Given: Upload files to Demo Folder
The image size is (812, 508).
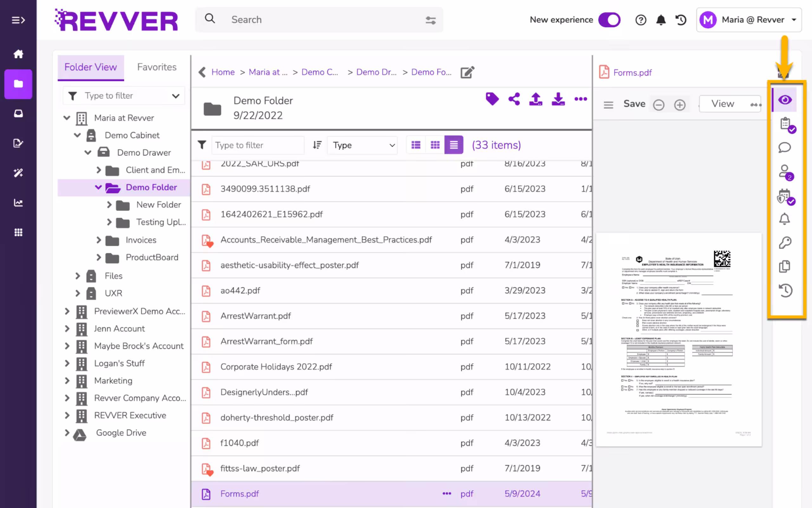Looking at the screenshot, I should tap(536, 99).
